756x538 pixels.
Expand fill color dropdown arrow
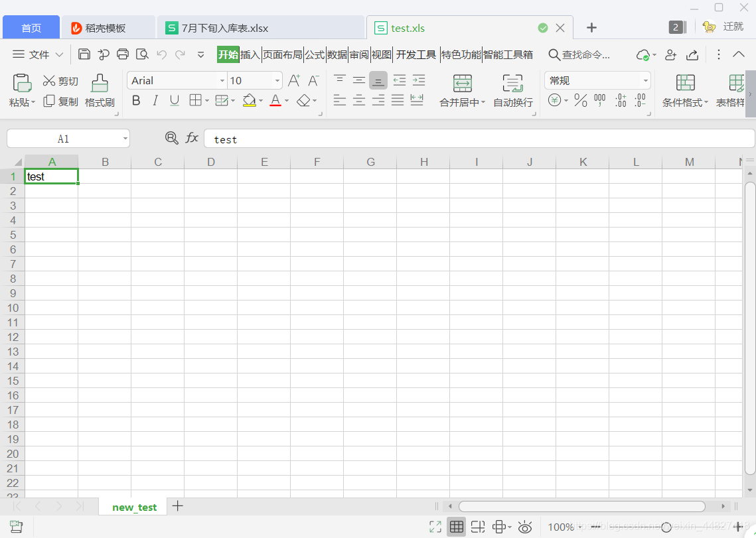261,101
